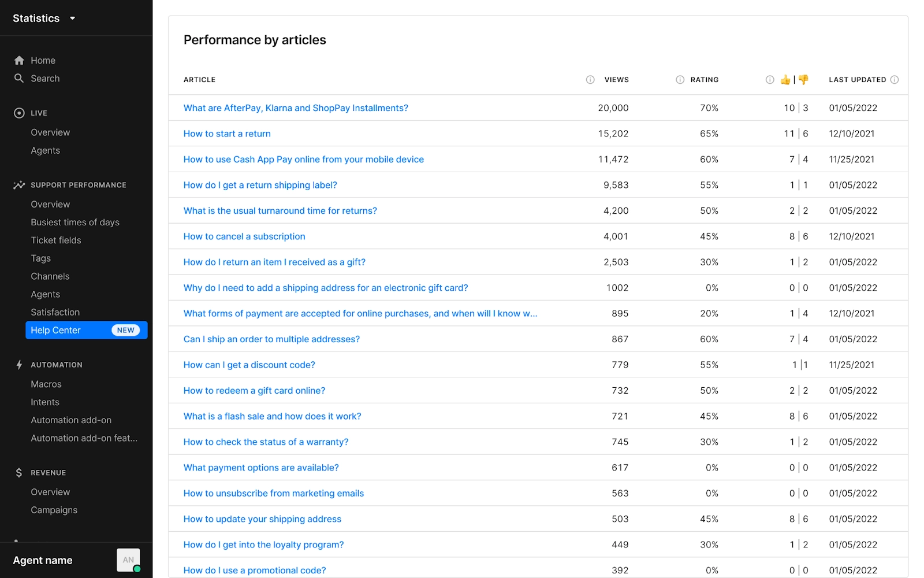Open Campaigns under Revenue
The height and width of the screenshot is (578, 924).
54,510
